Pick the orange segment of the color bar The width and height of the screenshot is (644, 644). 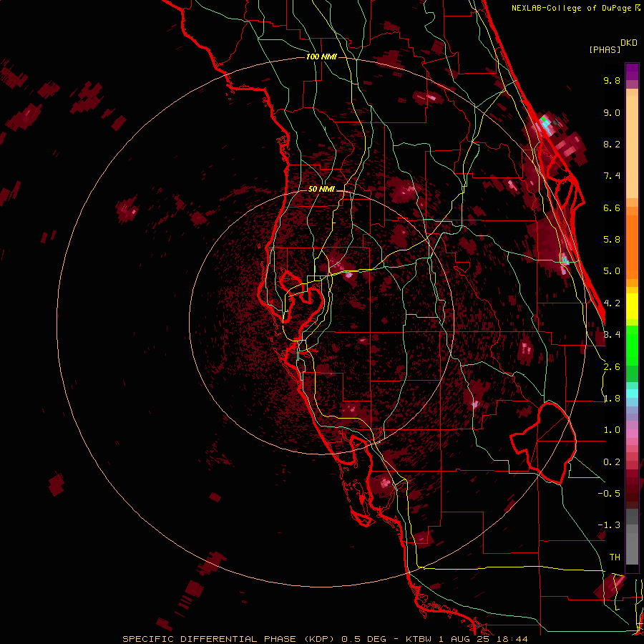pyautogui.click(x=632, y=246)
